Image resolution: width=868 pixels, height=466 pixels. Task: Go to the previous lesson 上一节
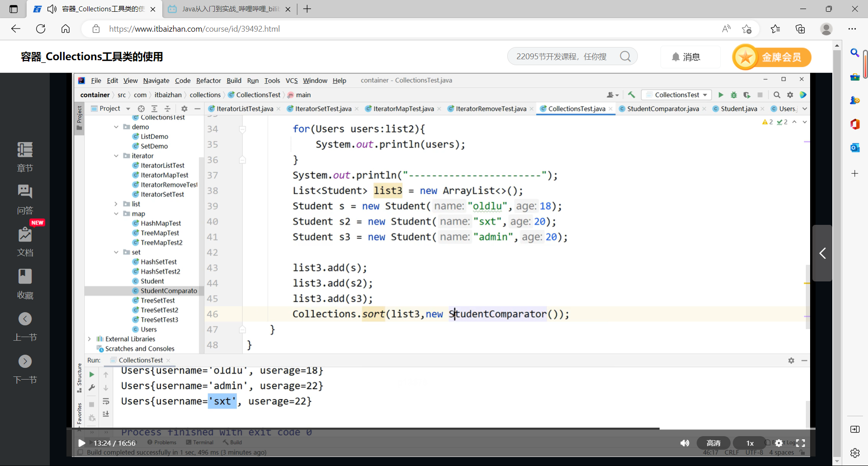click(x=25, y=326)
